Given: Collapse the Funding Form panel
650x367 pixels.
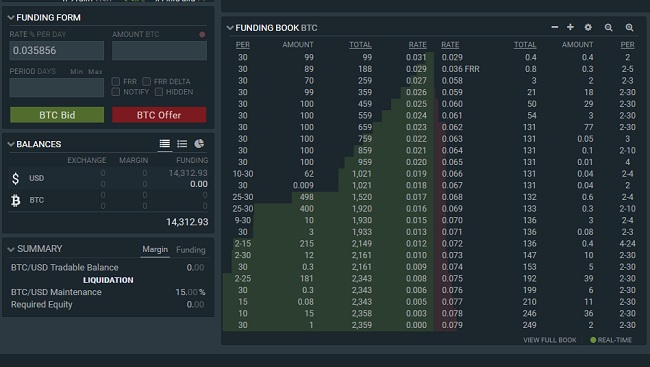Looking at the screenshot, I should (x=11, y=17).
